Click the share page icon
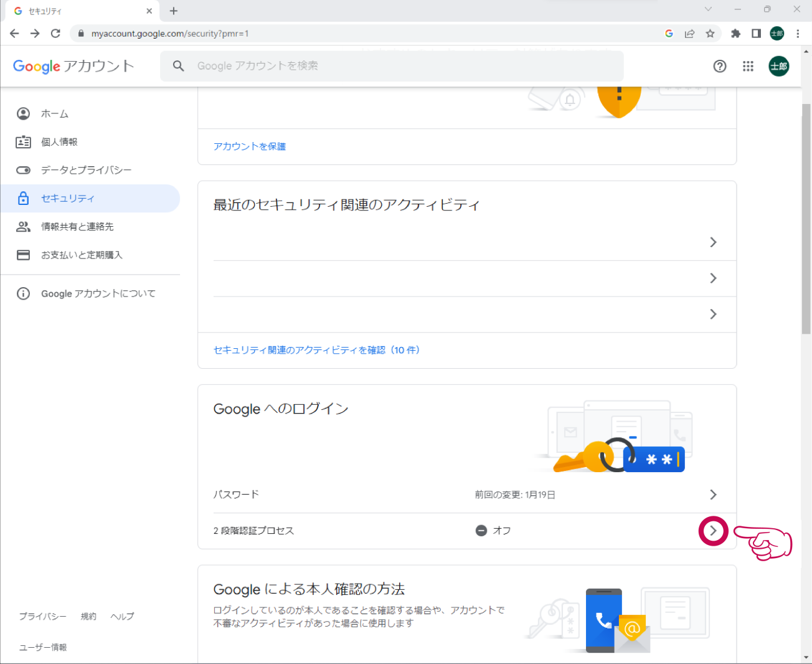 689,34
